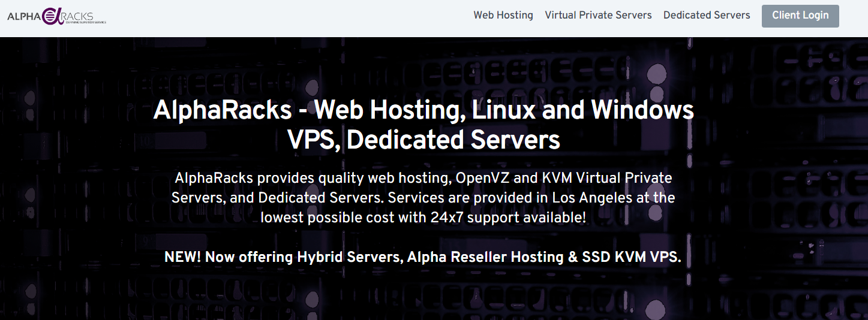Click the Client Login button
This screenshot has width=868, height=320.
[x=800, y=16]
